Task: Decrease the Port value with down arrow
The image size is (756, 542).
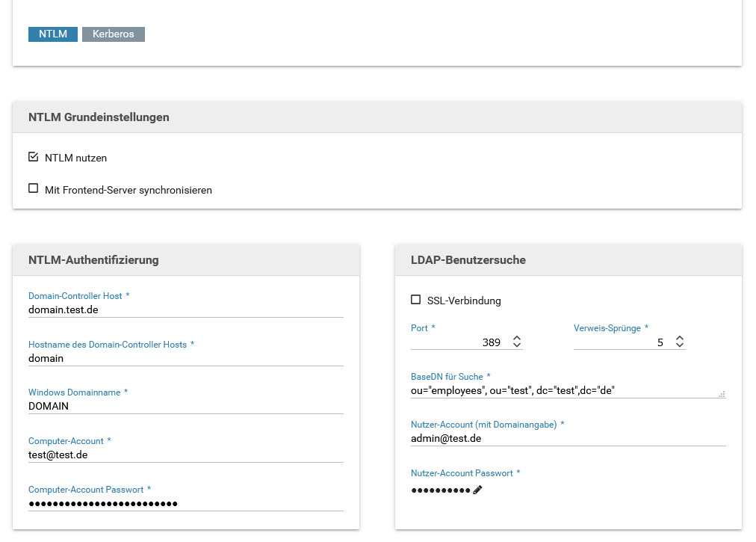Action: point(516,346)
